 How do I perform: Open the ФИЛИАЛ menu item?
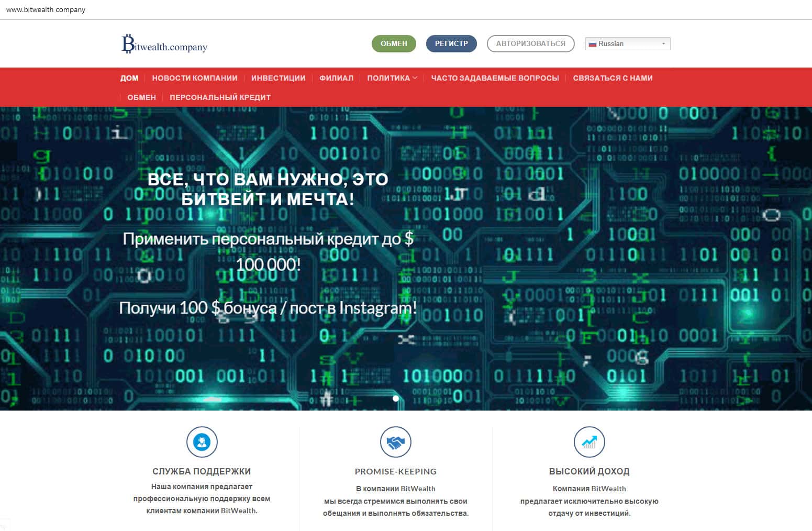(337, 78)
